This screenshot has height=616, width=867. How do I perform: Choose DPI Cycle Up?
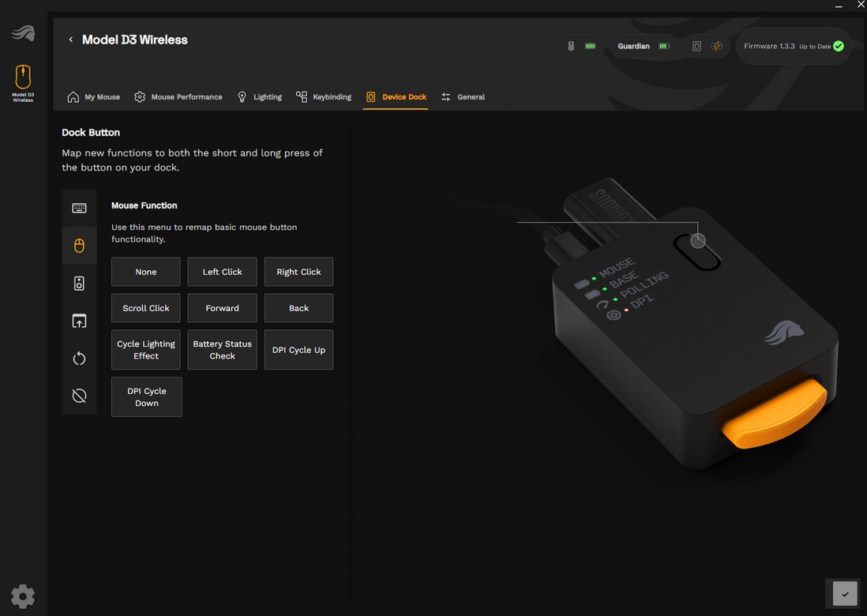click(298, 350)
